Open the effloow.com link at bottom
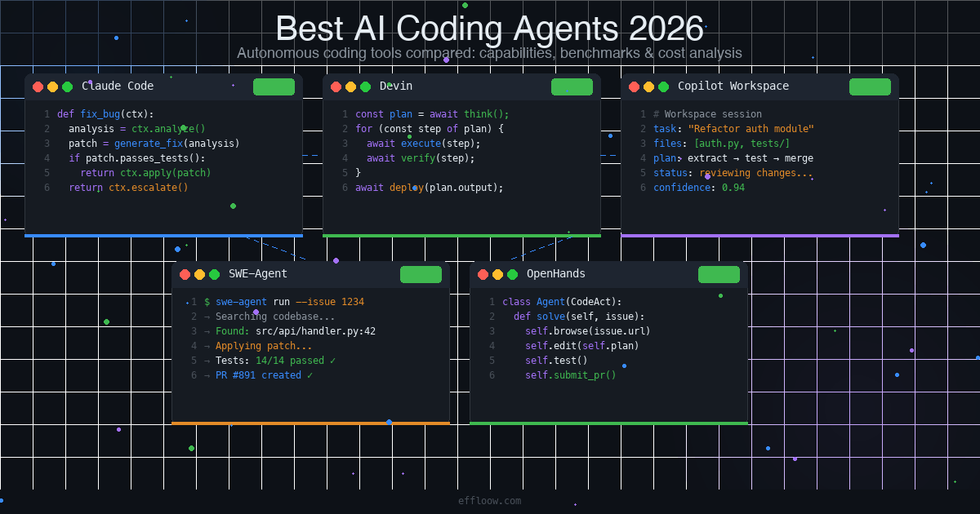980x514 pixels. 489,500
